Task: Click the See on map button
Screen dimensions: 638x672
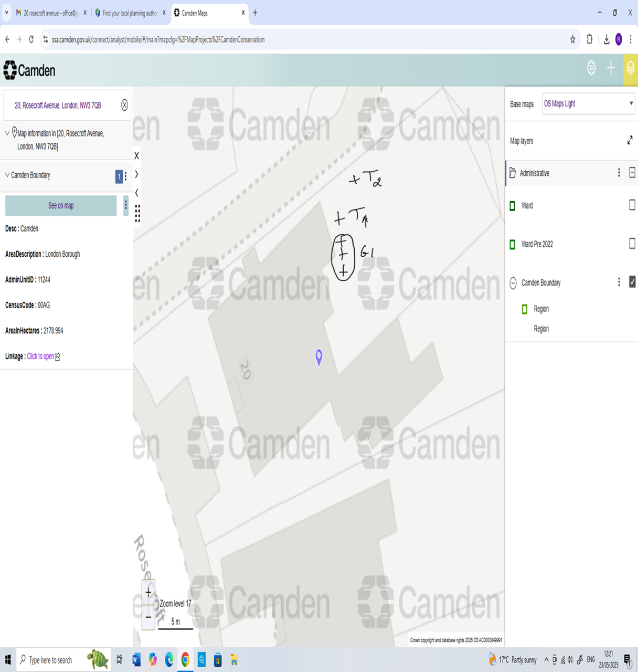Action: coord(61,205)
